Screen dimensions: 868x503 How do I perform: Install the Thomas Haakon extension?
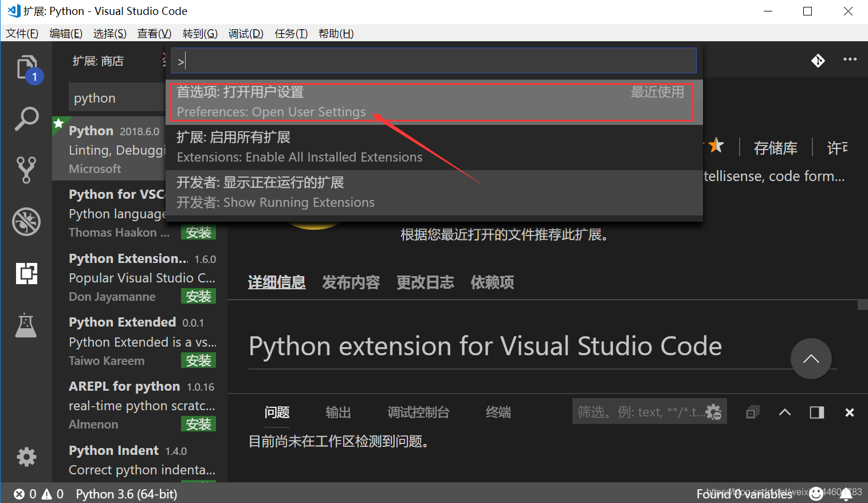(198, 233)
